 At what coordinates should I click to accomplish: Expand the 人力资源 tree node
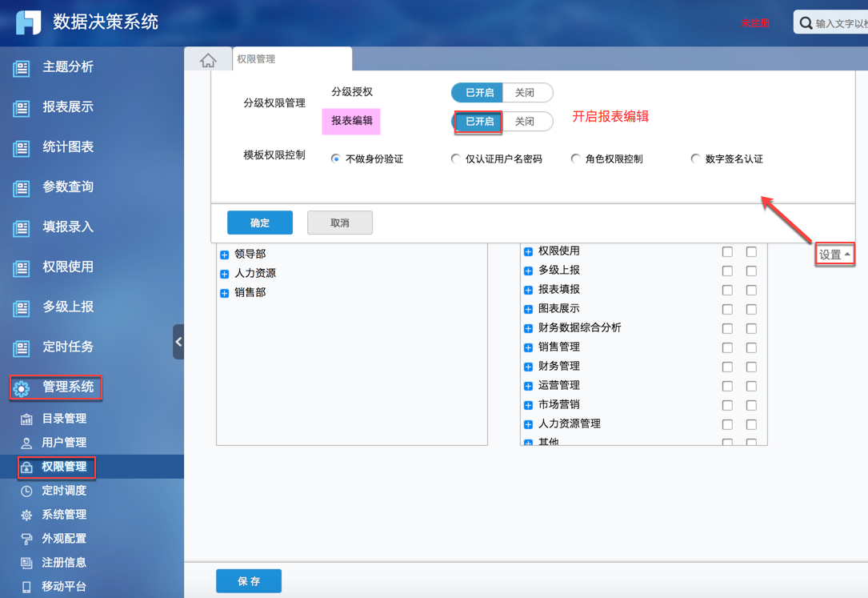(x=224, y=274)
